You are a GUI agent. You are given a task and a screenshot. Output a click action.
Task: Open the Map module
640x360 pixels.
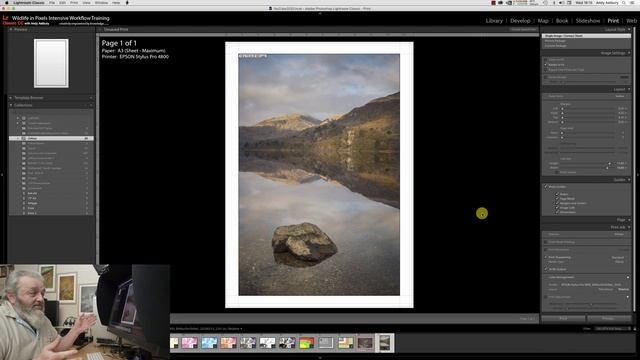pos(543,21)
